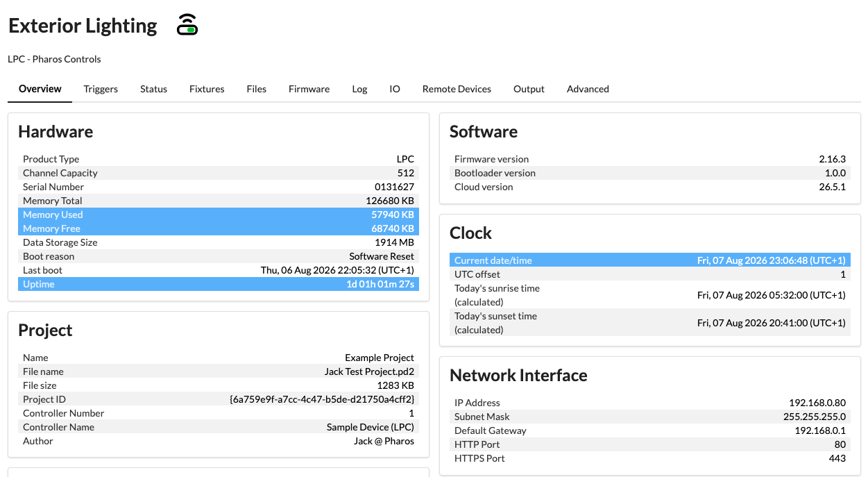This screenshot has width=868, height=477.
Task: Click the UTC offset row label
Action: (477, 274)
